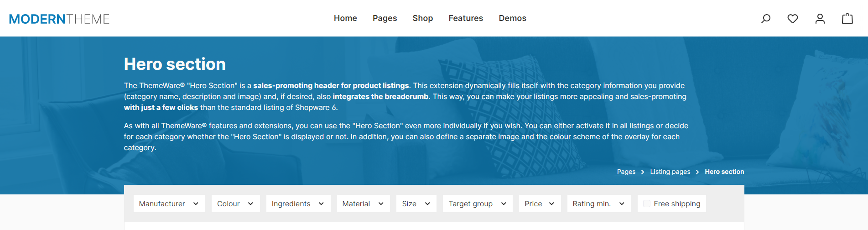Expand the Manufacturer filter dropdown
868x230 pixels.
coord(169,204)
